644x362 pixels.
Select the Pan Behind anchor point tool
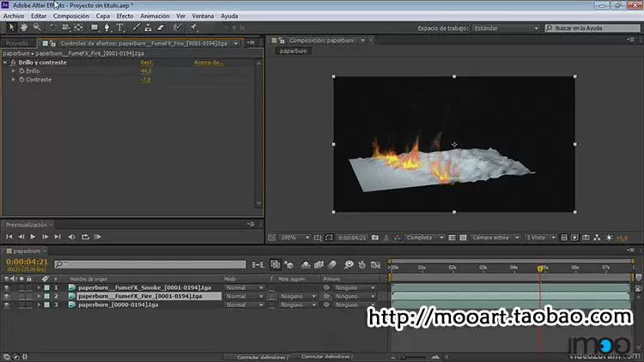(x=78, y=27)
